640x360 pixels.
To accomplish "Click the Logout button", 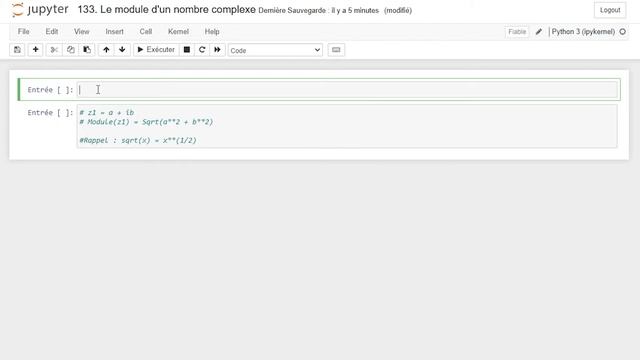I will pos(610,10).
